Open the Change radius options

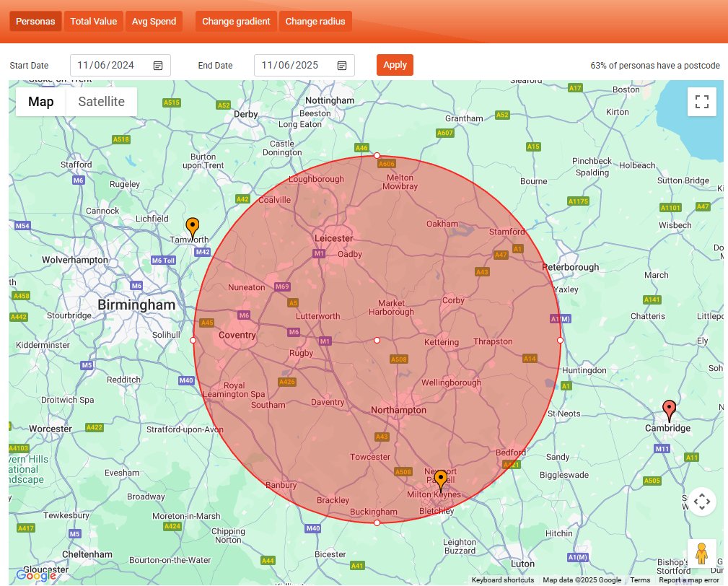[315, 21]
